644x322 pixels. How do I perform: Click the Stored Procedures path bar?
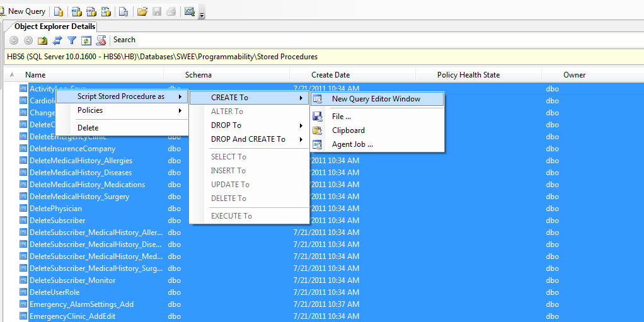[325, 57]
